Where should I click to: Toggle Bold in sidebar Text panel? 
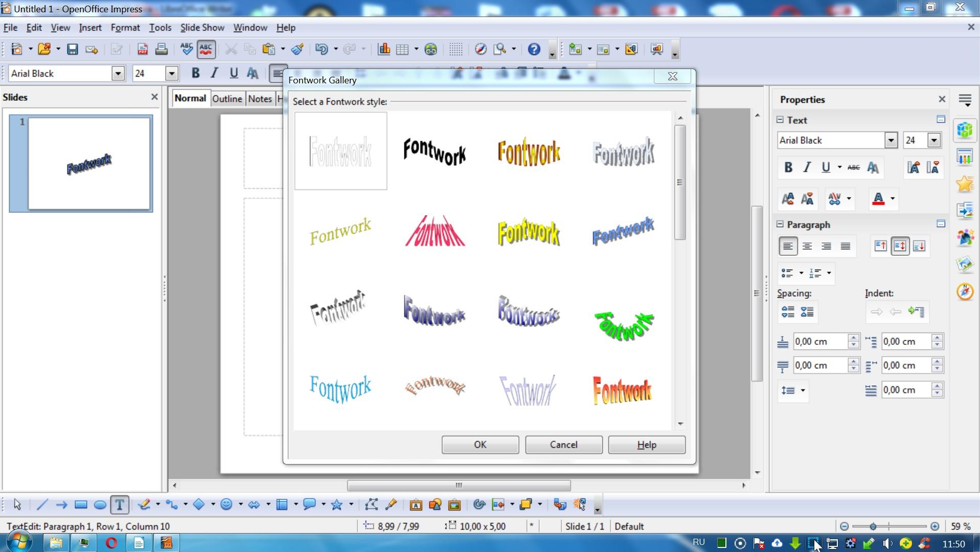788,167
